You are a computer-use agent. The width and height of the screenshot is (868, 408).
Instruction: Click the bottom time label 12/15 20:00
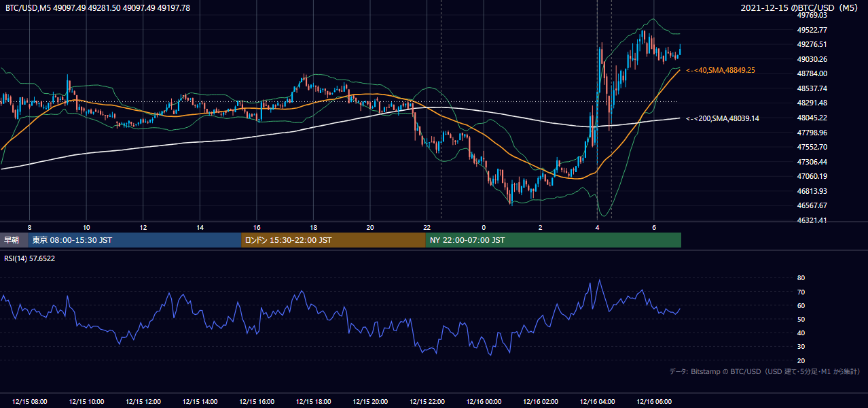[x=370, y=402]
